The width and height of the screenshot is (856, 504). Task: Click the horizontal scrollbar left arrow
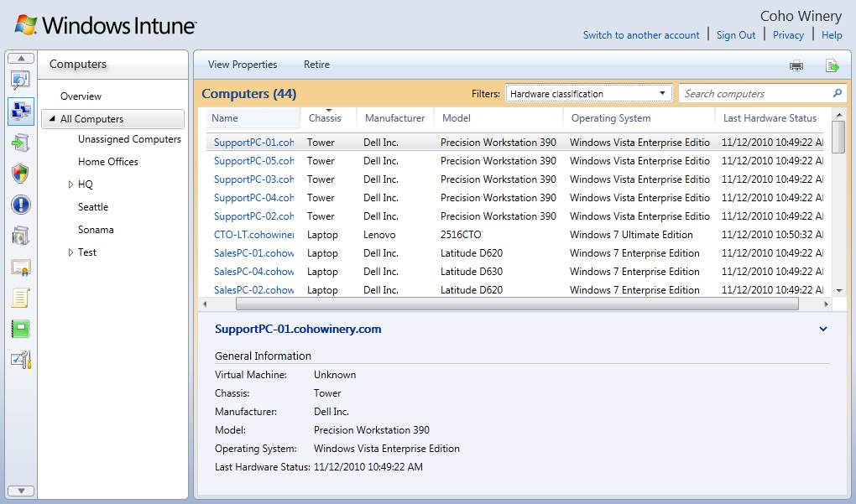pyautogui.click(x=205, y=304)
